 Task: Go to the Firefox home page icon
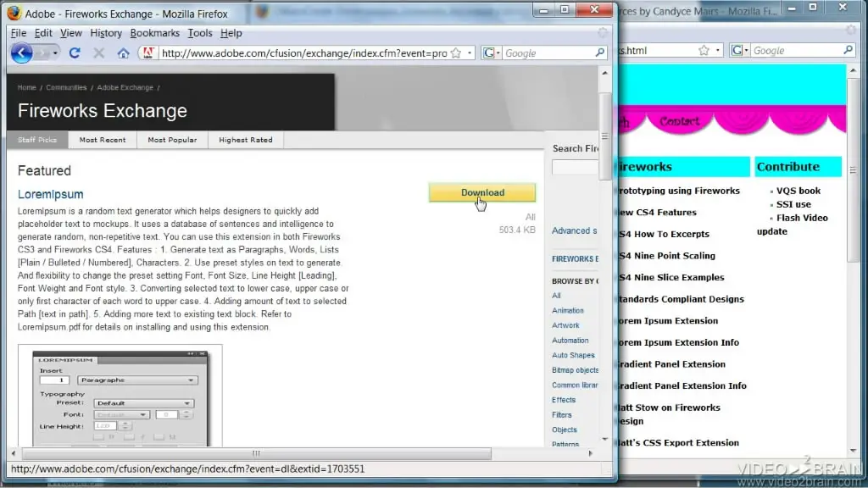(x=123, y=53)
